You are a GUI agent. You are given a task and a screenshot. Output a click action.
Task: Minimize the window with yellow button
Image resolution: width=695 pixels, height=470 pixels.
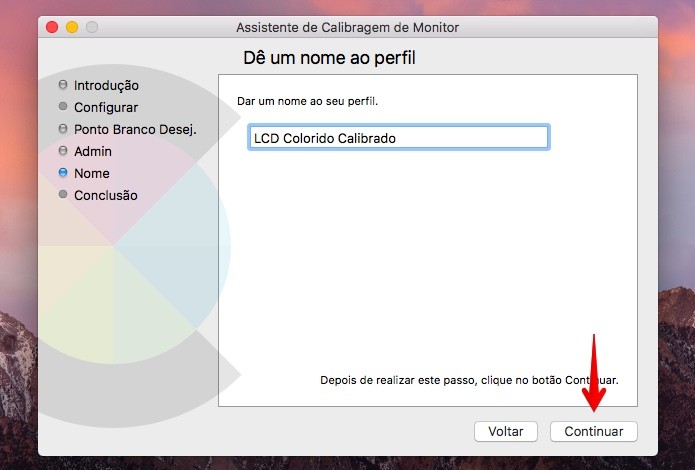pos(72,27)
